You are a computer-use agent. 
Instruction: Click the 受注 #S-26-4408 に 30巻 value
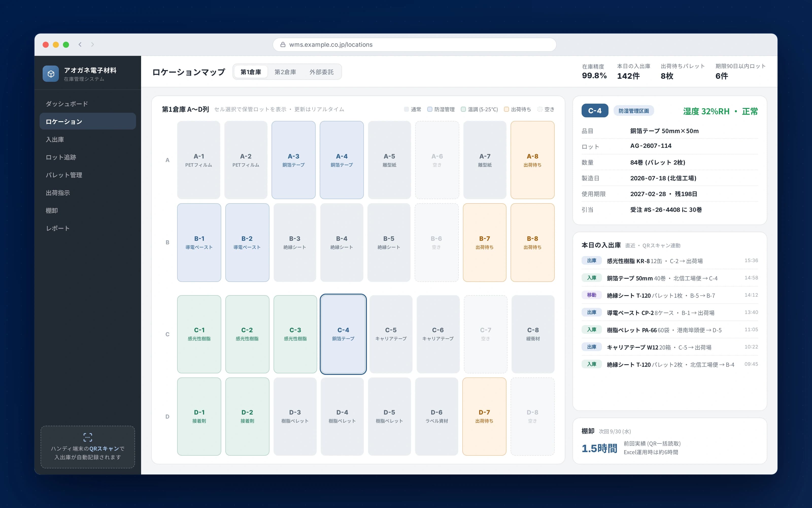666,210
